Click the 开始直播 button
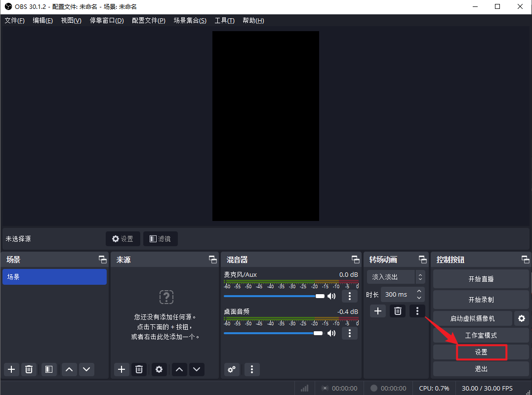Screen dimensions: 532x395 coord(481,279)
